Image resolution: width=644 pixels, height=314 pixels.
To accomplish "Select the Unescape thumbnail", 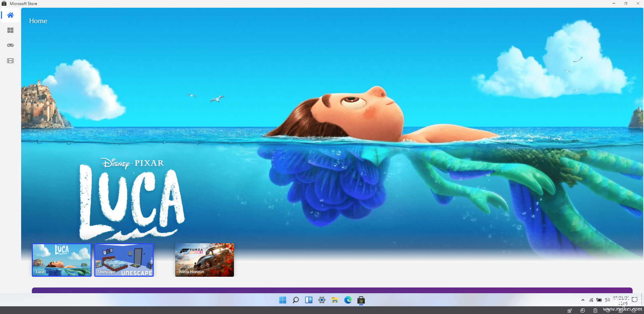I will pyautogui.click(x=124, y=260).
